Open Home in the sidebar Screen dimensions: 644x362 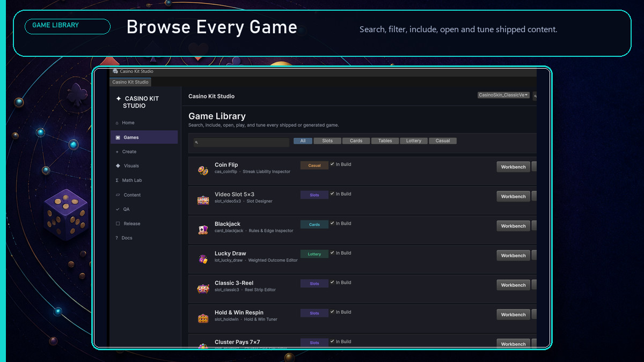(144, 123)
